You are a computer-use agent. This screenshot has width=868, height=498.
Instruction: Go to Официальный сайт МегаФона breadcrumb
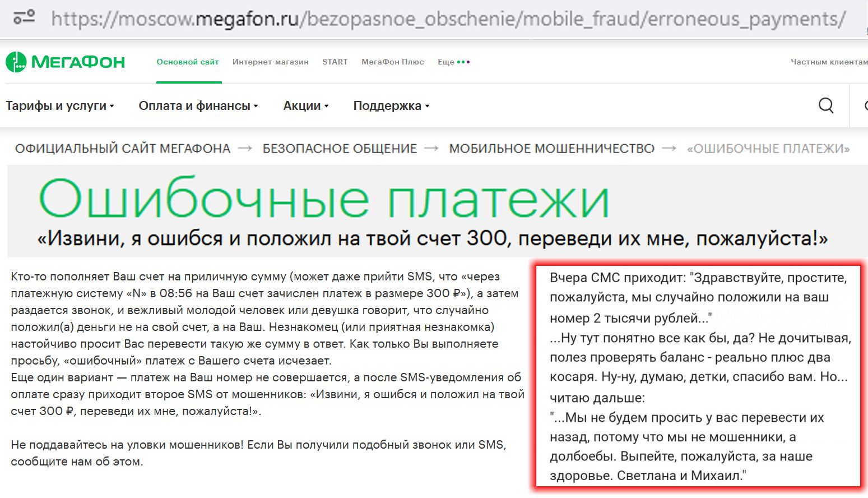click(x=123, y=149)
